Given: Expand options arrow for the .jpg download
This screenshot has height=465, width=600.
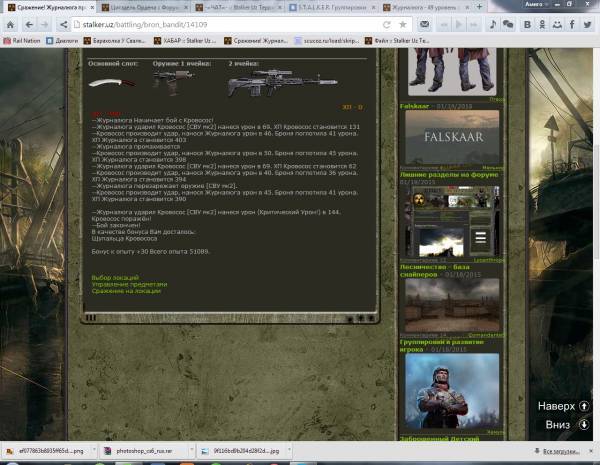Looking at the screenshot, I should (x=289, y=451).
